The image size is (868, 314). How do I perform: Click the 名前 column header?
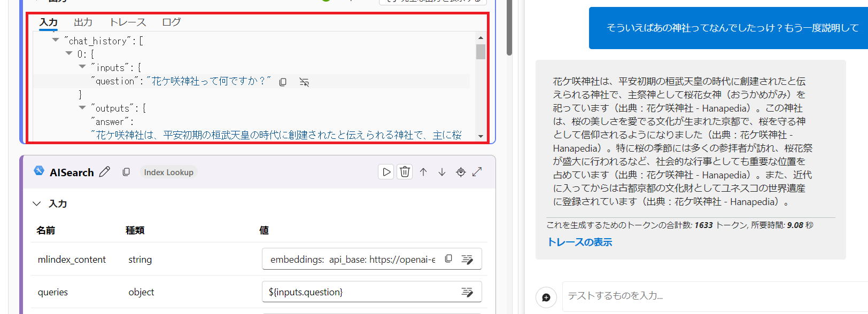point(46,230)
